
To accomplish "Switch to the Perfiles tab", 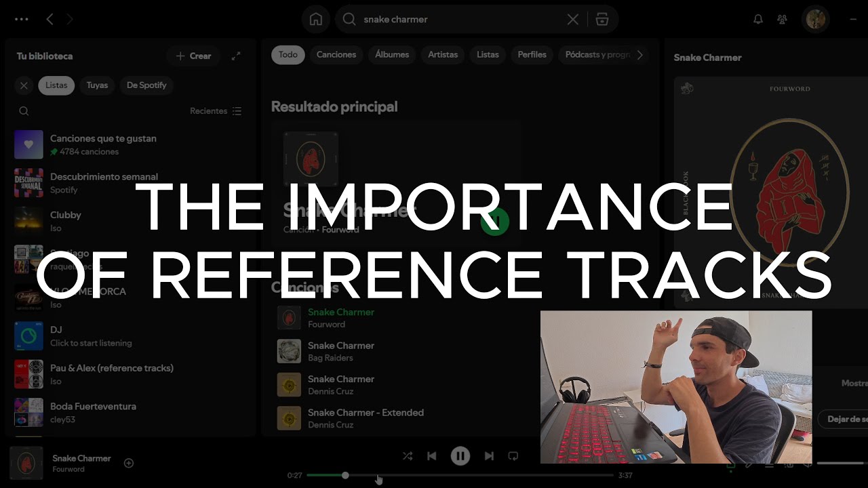I will pyautogui.click(x=532, y=55).
